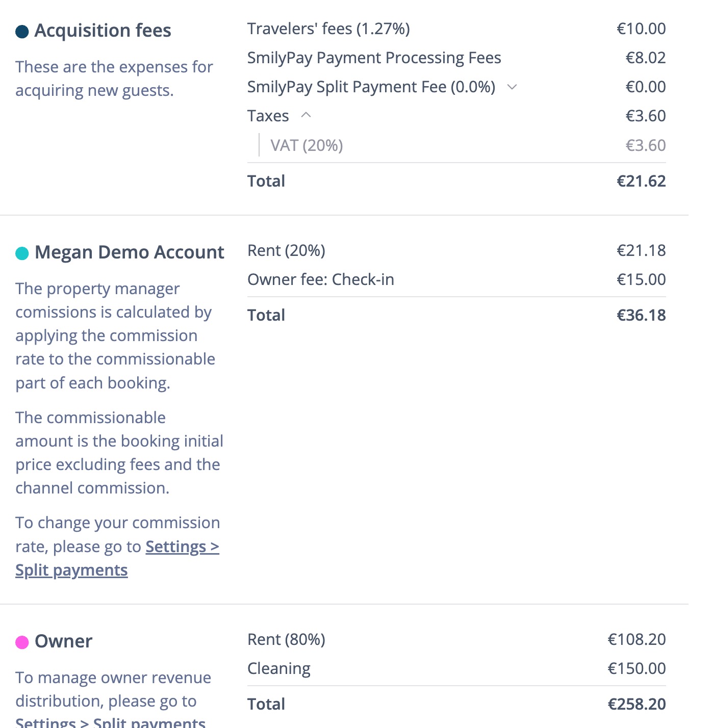This screenshot has height=728, width=712.
Task: Click the Owner section heading
Action: tap(63, 641)
